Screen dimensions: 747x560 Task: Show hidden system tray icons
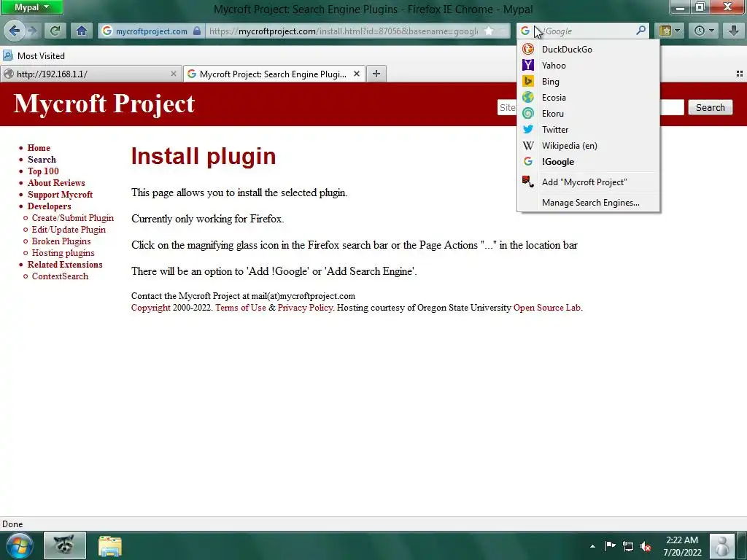(x=592, y=546)
